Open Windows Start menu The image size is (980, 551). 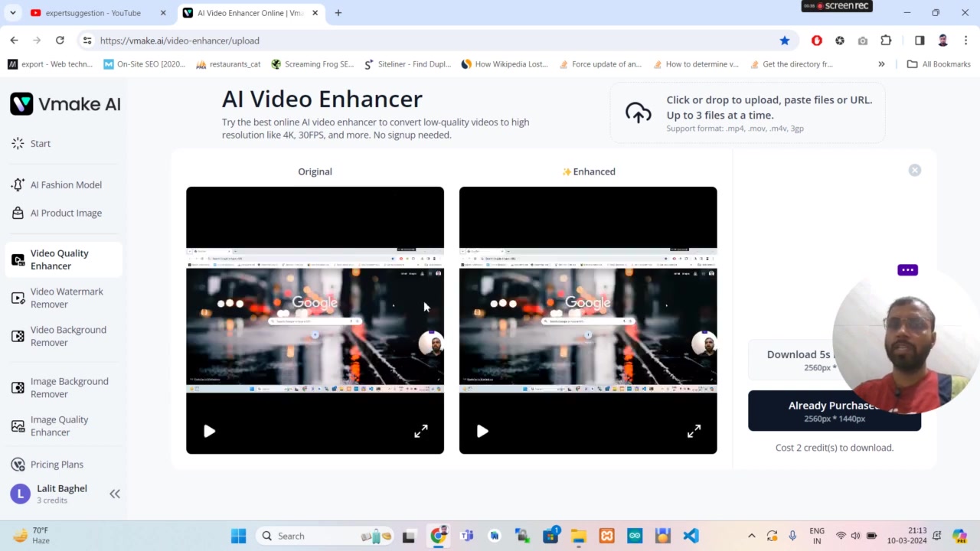pos(239,536)
